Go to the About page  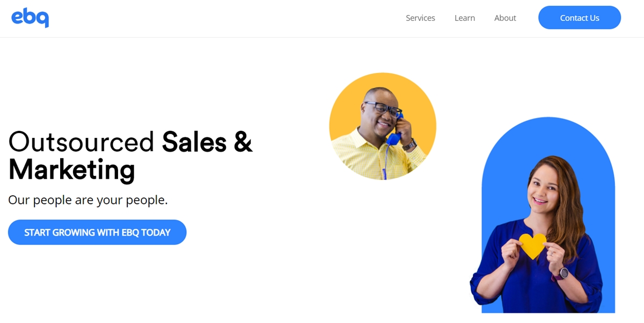click(x=505, y=18)
